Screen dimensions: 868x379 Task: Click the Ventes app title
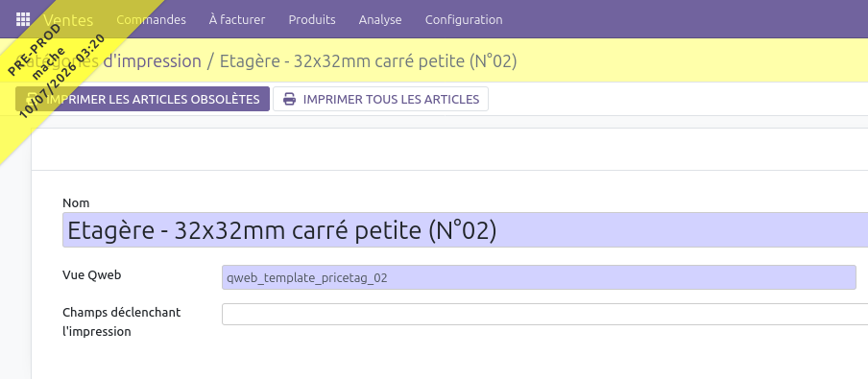[x=68, y=20]
